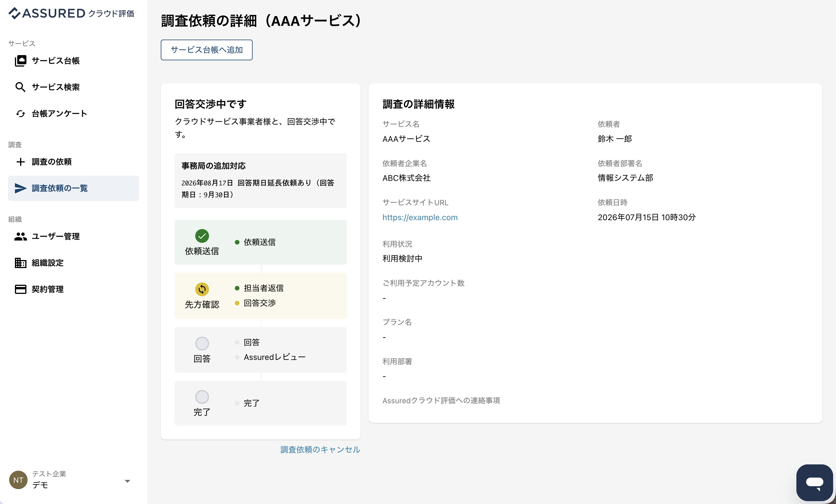
Task: Click the 回答交渉中です heading
Action: point(210,104)
